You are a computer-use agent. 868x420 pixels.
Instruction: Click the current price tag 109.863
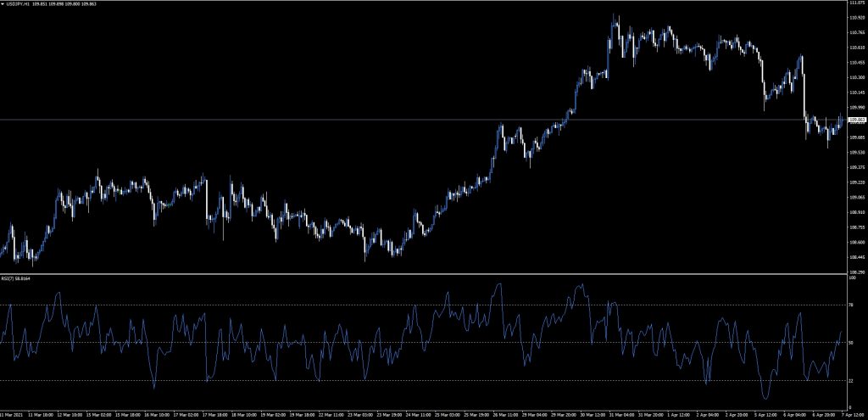click(856, 120)
